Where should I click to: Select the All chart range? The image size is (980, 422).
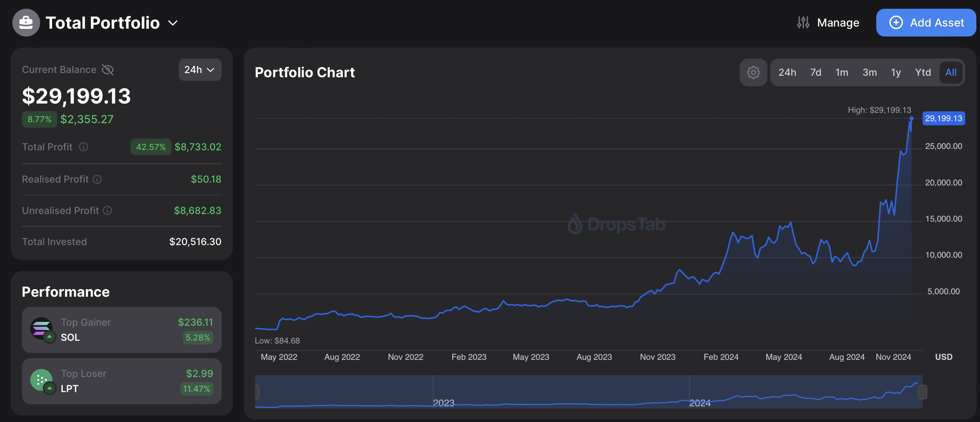950,72
